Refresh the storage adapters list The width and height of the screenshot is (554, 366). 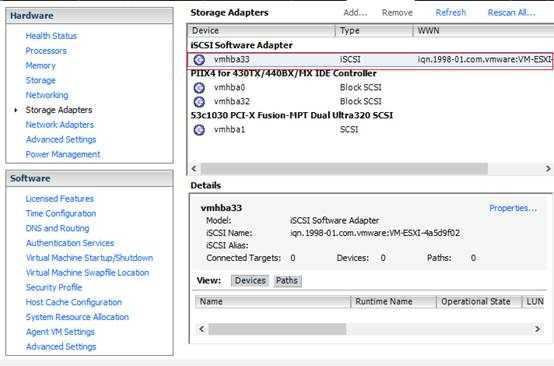point(450,13)
